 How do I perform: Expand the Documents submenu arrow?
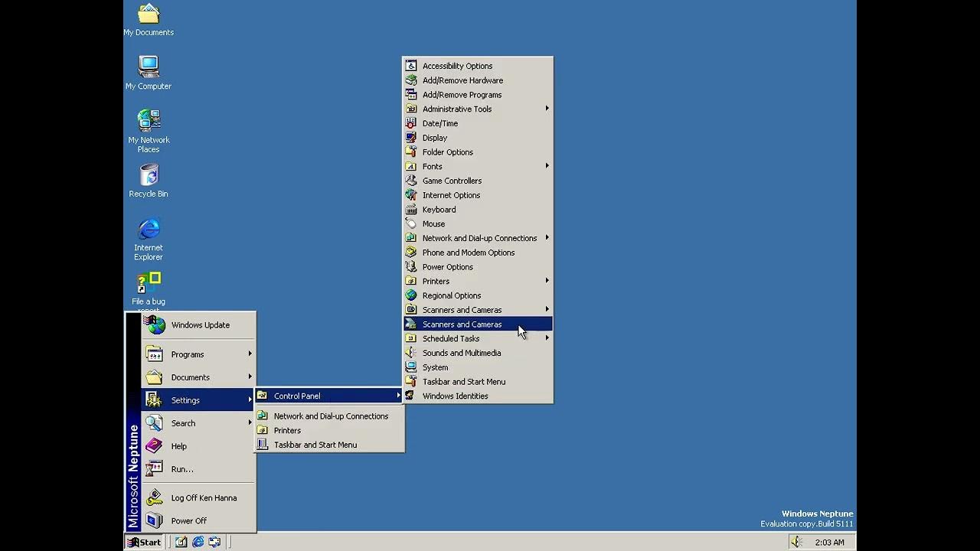click(x=250, y=377)
